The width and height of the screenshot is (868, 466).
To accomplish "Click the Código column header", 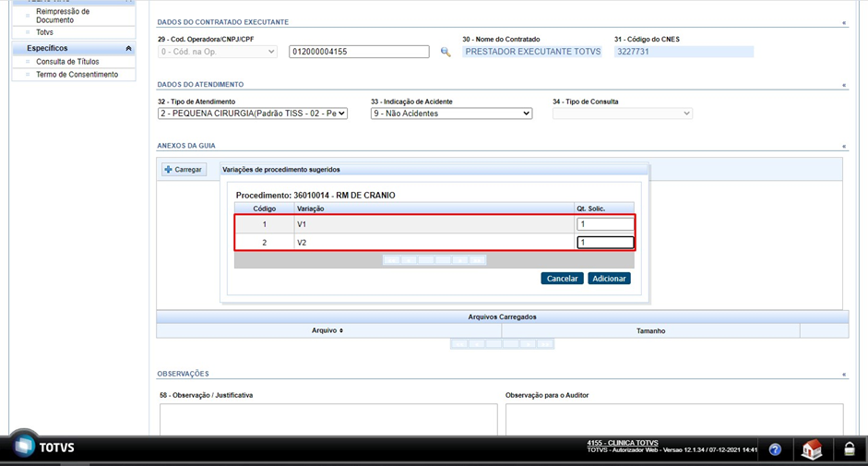I will tap(264, 209).
